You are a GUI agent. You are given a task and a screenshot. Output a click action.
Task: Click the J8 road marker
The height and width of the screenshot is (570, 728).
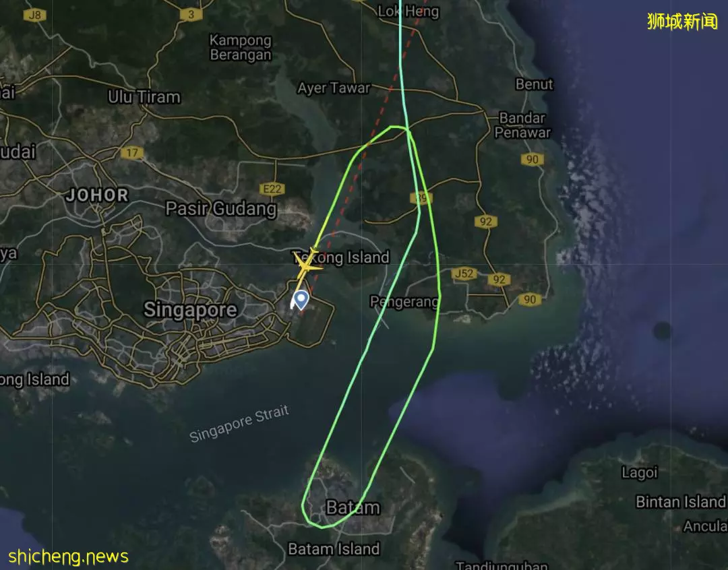click(35, 15)
